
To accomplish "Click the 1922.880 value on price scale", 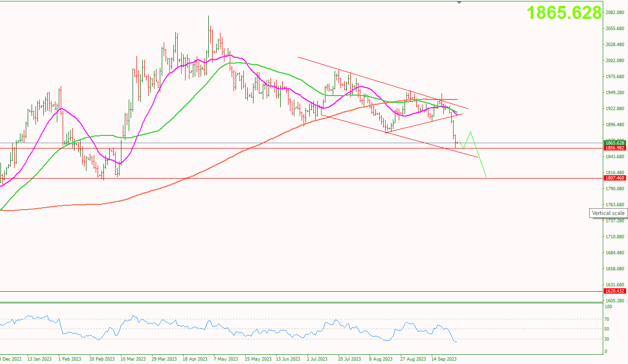I will 615,109.
